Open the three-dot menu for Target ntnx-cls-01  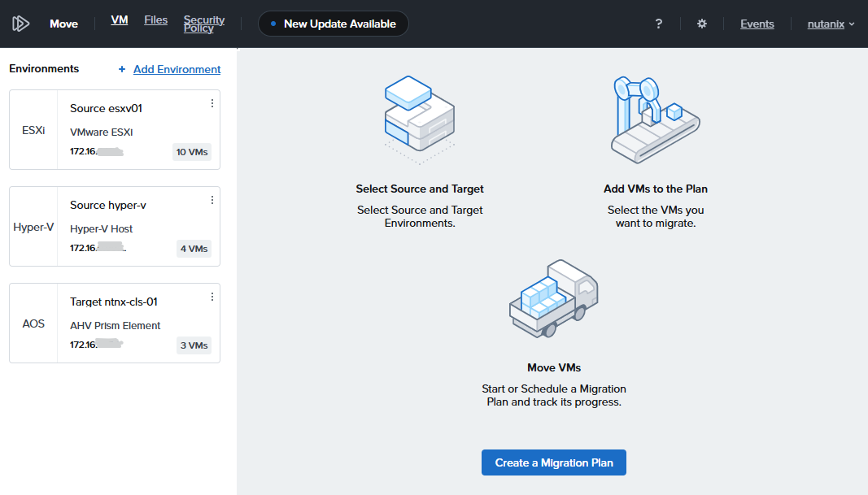point(212,297)
